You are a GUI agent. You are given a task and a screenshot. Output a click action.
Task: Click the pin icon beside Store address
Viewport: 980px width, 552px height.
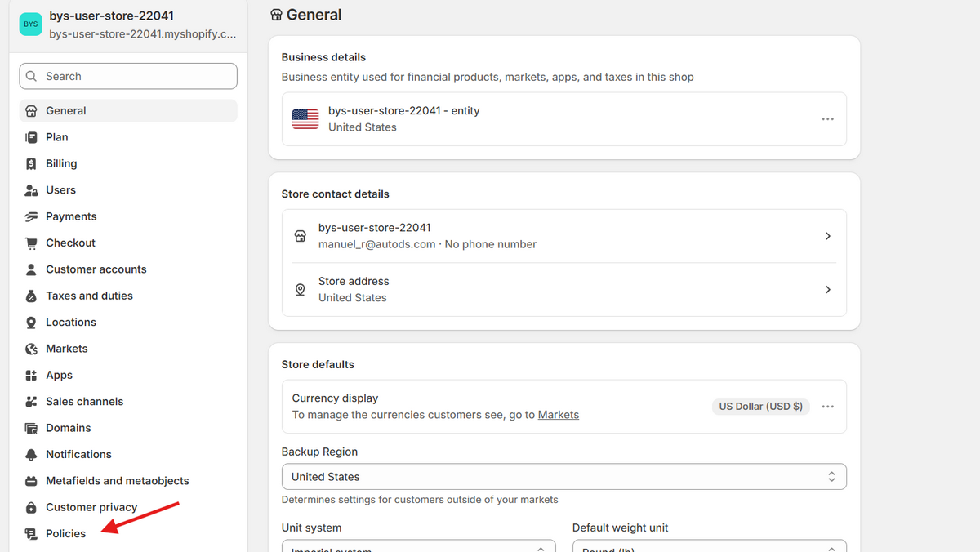300,290
